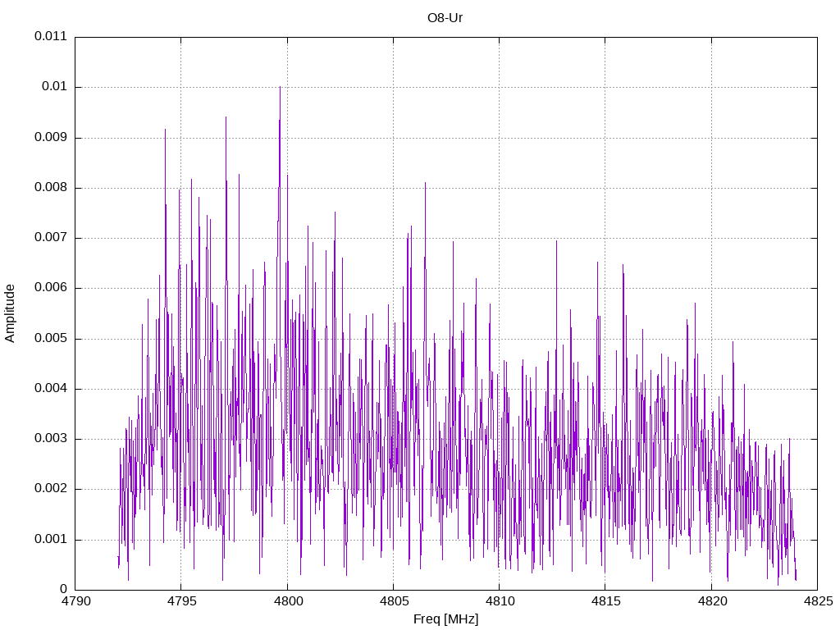Select the Freq [MHz] x-axis label

point(445,619)
